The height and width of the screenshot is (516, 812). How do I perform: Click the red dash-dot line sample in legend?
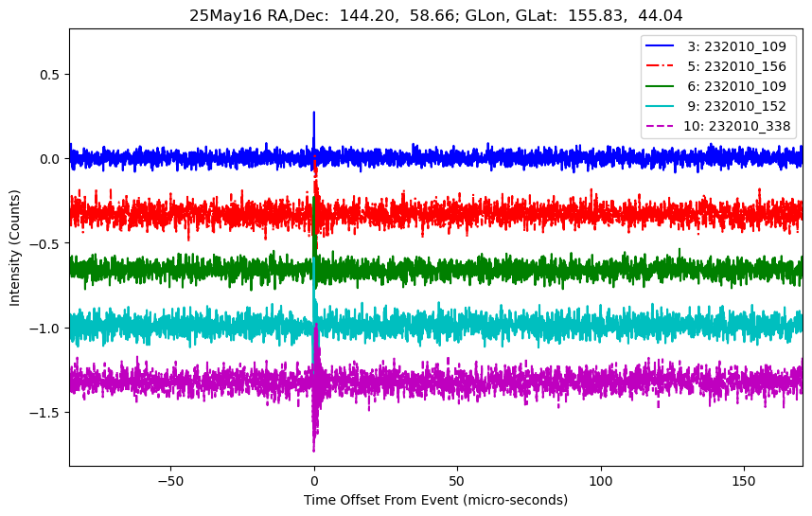point(660,65)
